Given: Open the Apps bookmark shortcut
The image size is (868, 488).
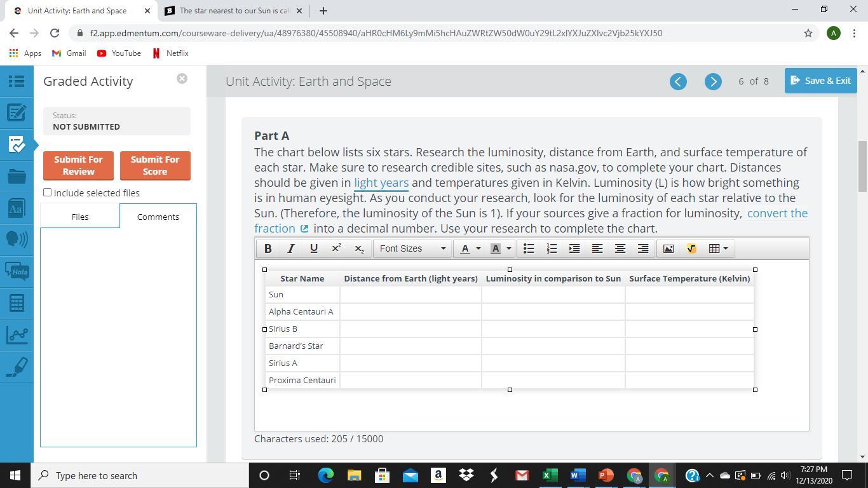Looking at the screenshot, I should pos(25,53).
